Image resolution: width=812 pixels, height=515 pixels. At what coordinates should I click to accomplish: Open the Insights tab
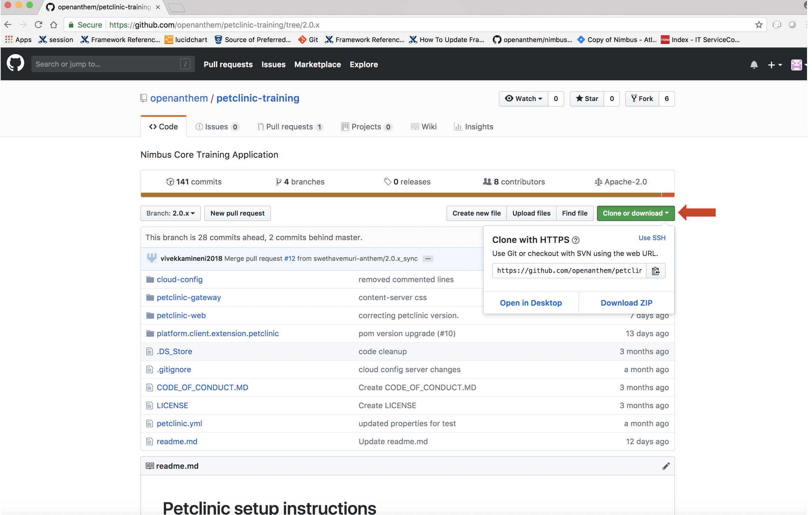pyautogui.click(x=474, y=127)
